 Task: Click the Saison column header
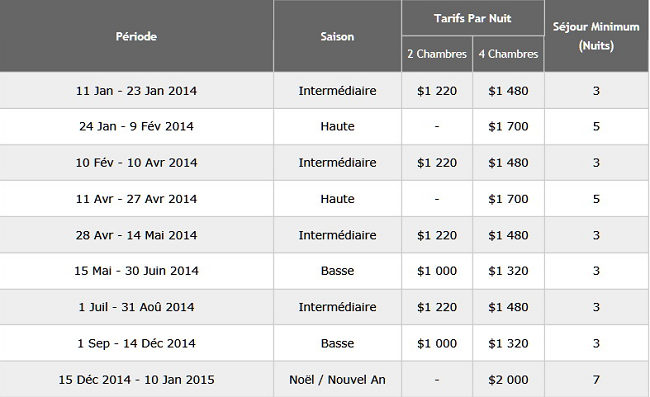[x=337, y=36]
